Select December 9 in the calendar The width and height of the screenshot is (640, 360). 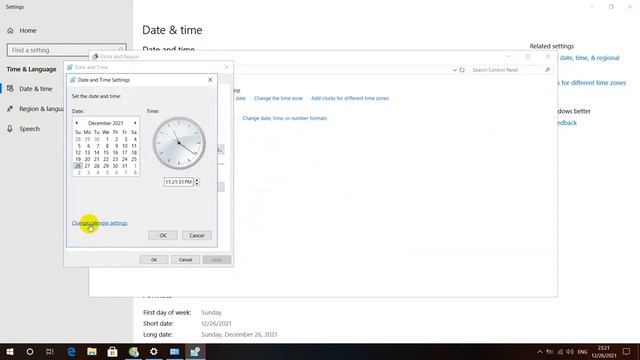pyautogui.click(x=116, y=146)
